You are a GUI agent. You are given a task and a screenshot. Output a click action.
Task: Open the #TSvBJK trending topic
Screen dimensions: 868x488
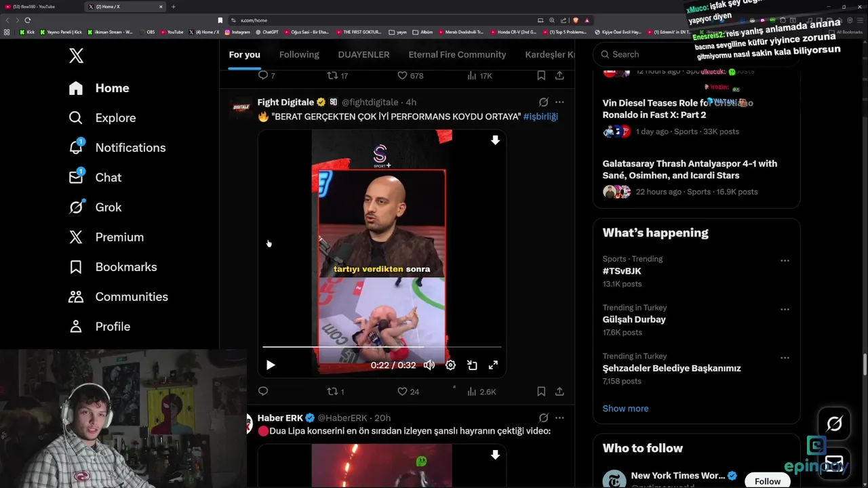622,271
